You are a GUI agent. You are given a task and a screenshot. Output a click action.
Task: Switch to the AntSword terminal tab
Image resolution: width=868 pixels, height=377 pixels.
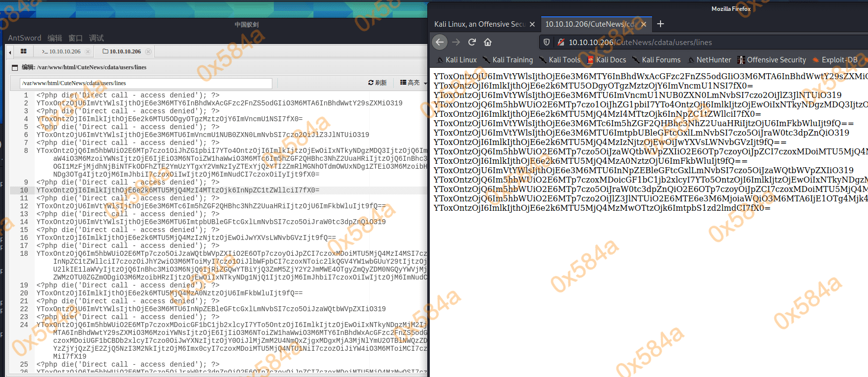61,51
